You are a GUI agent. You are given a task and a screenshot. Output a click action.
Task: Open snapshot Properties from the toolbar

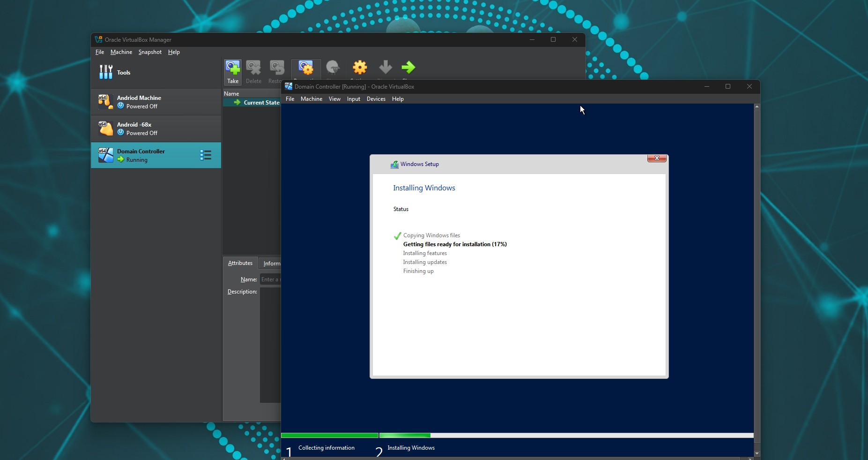coord(306,68)
